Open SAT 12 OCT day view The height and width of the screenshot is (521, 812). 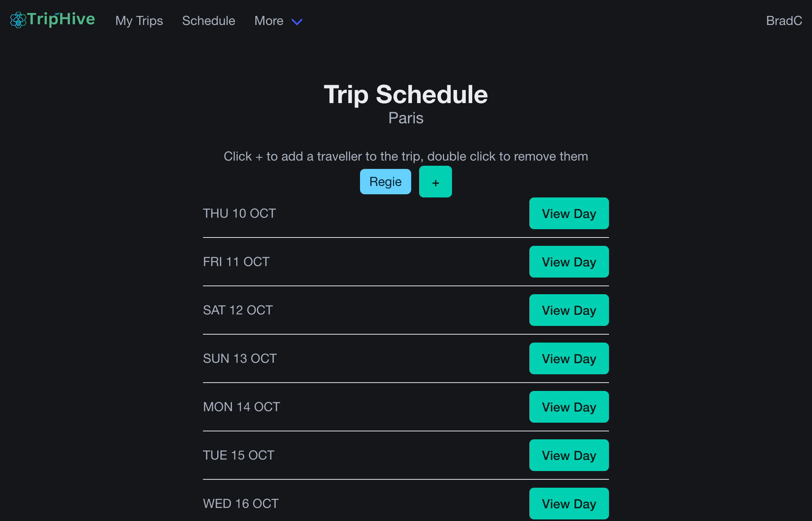(x=569, y=310)
